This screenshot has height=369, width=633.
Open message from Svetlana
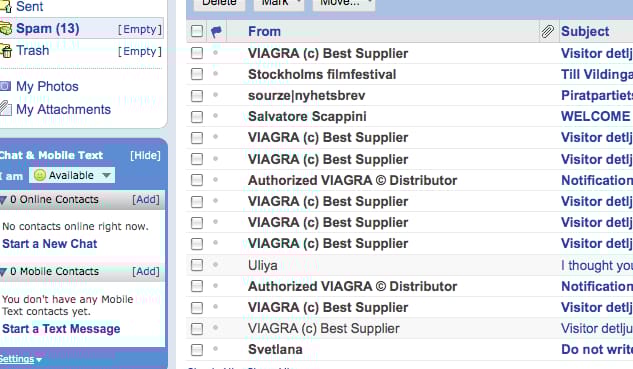pos(275,349)
